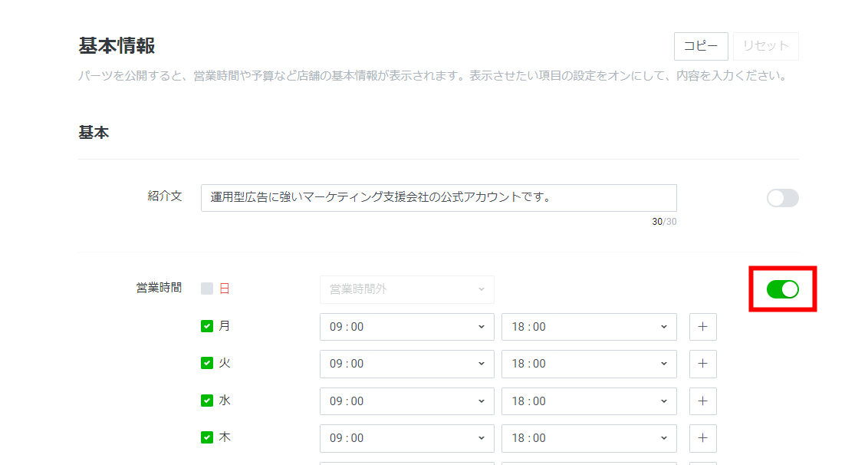Click the コピー button
This screenshot has height=465, width=868.
tap(701, 46)
